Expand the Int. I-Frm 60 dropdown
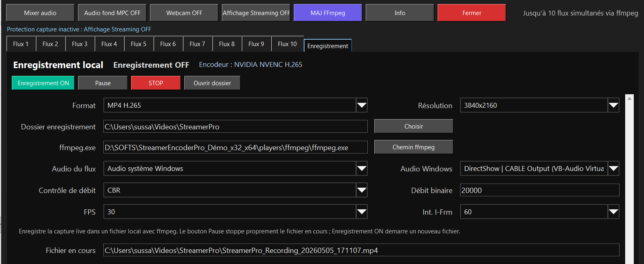644x264 pixels. click(x=539, y=212)
